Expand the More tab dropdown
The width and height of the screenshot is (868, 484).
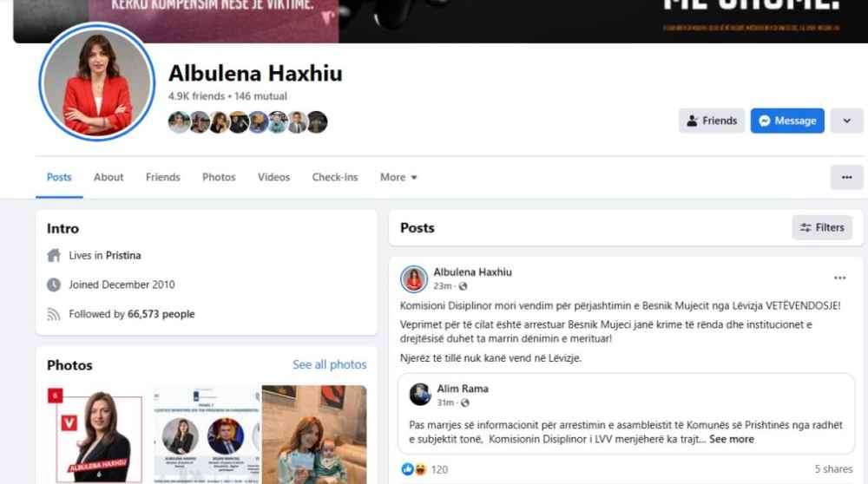pos(398,177)
